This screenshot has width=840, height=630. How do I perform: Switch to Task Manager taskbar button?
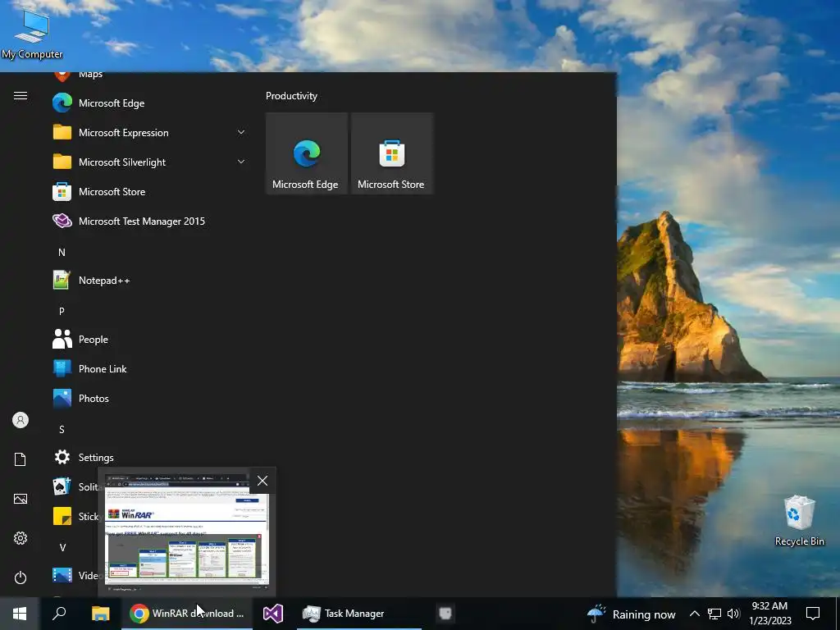click(x=359, y=614)
